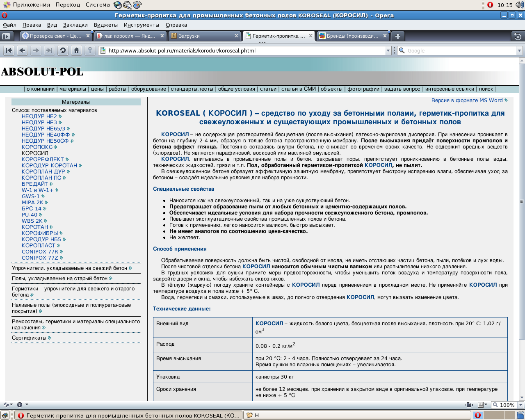Switch to the Бренды tab
This screenshot has width=525, height=420.
point(353,36)
